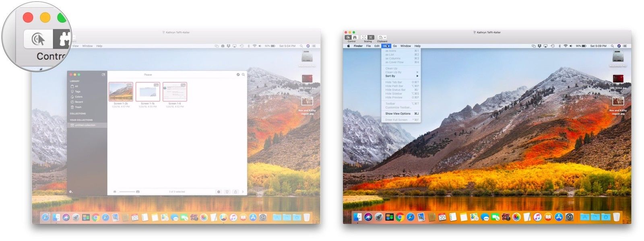This screenshot has height=241, width=644.
Task: Click the sidebar toggle icon atop Pixave sidebar
Action: click(103, 74)
